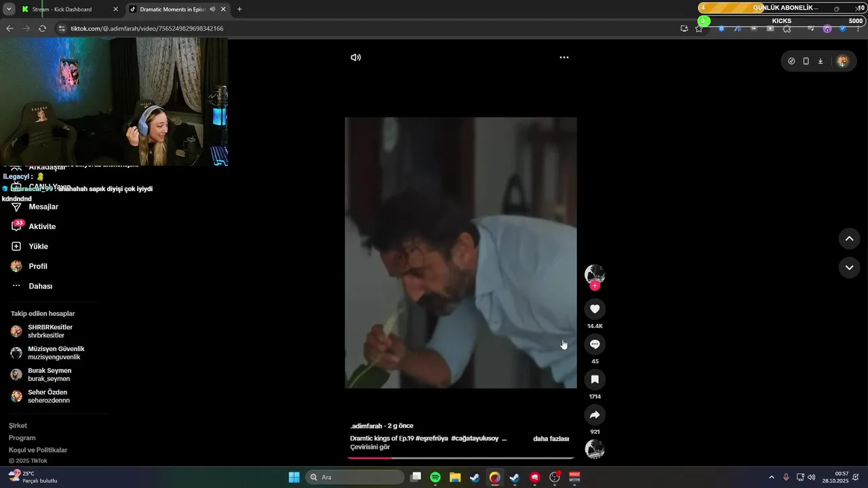Open the Müzisyen Güvenlik account
This screenshot has width=868, height=488.
tap(47, 352)
